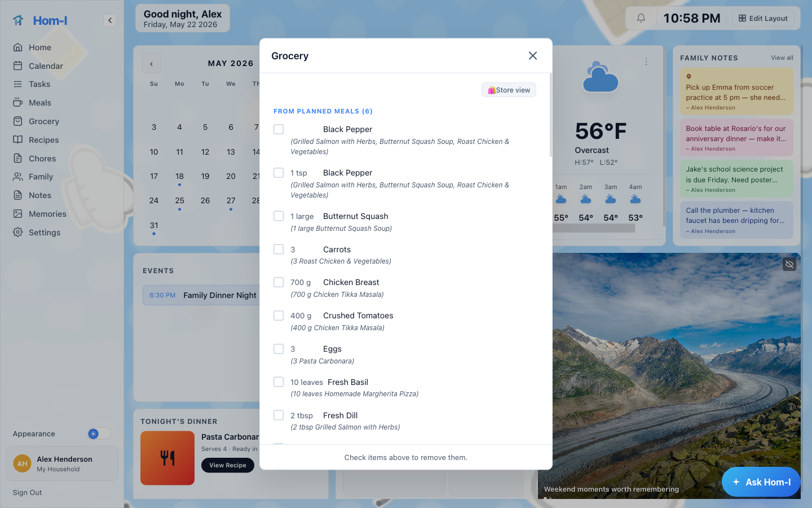This screenshot has height=508, width=812.
Task: Click the Hom-I house logo
Action: point(19,20)
